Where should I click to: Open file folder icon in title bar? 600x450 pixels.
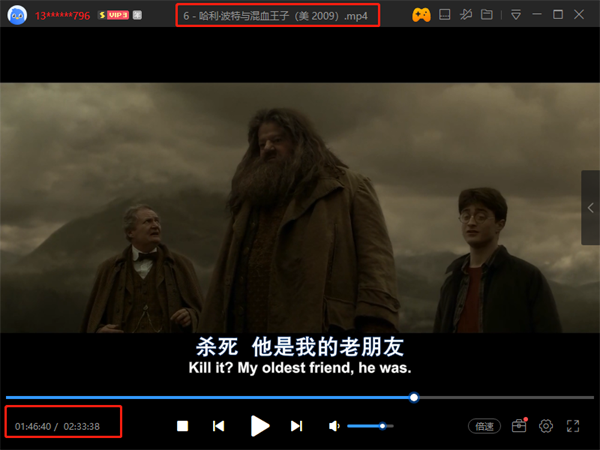coord(487,15)
